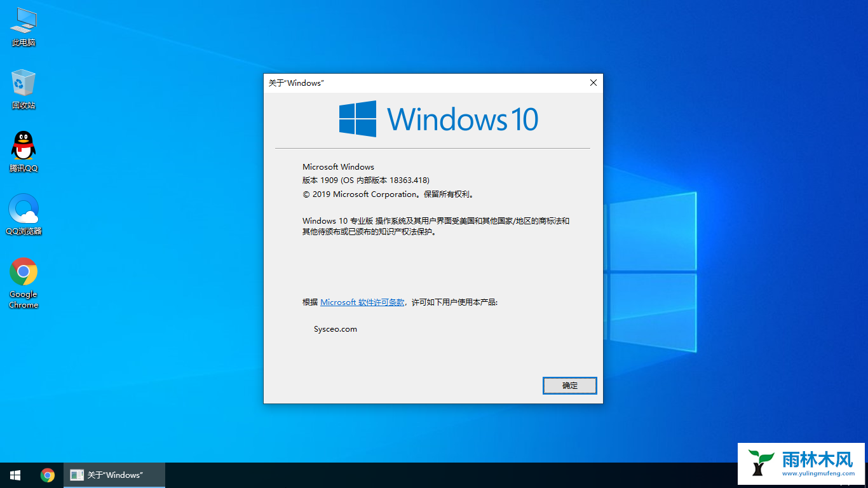868x488 pixels.
Task: Click the dialog title 关于"Windows"
Action: pyautogui.click(x=296, y=83)
